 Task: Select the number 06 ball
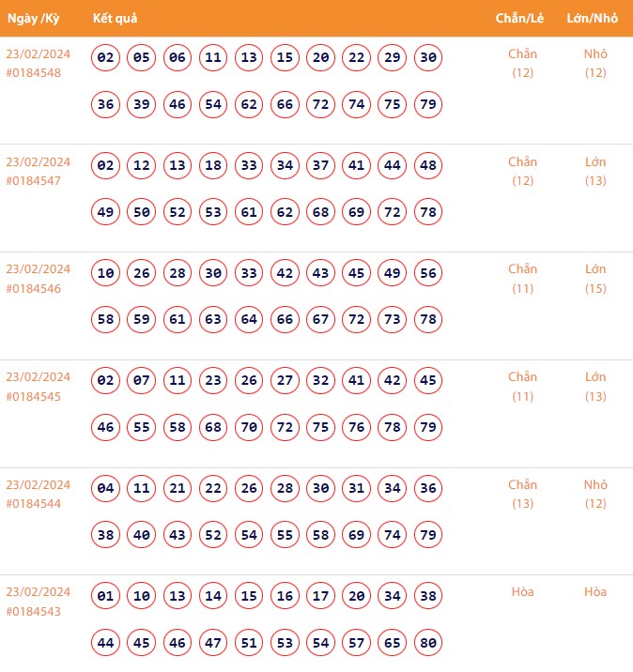point(178,58)
